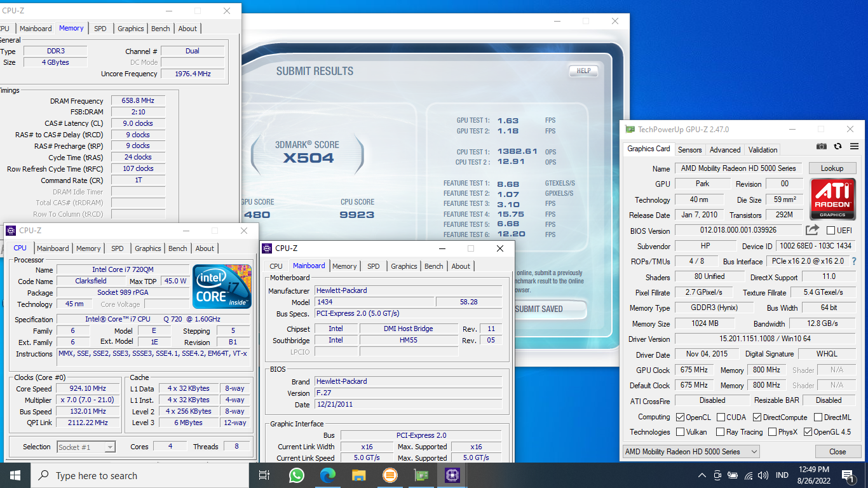Open WhatsApp from the taskbar
The height and width of the screenshot is (488, 868).
[296, 475]
